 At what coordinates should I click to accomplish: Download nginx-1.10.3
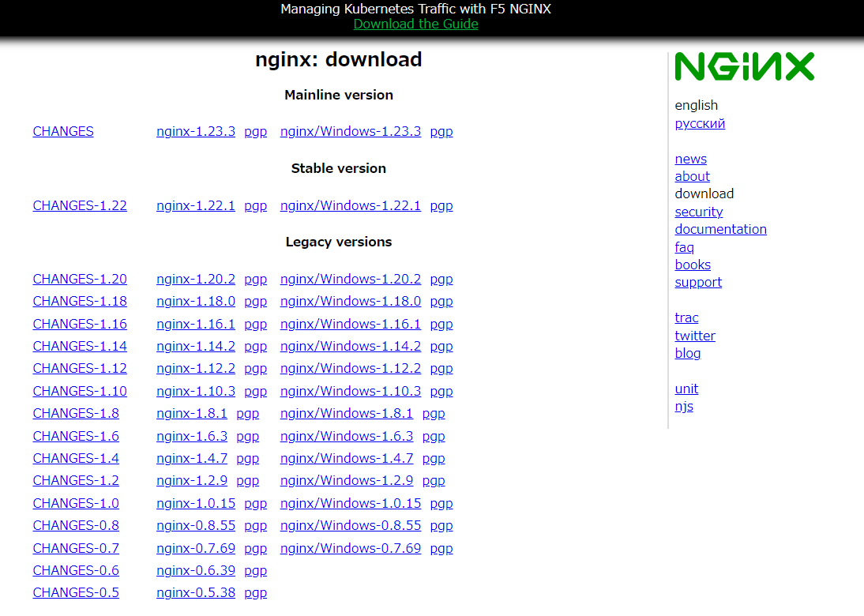coord(196,391)
